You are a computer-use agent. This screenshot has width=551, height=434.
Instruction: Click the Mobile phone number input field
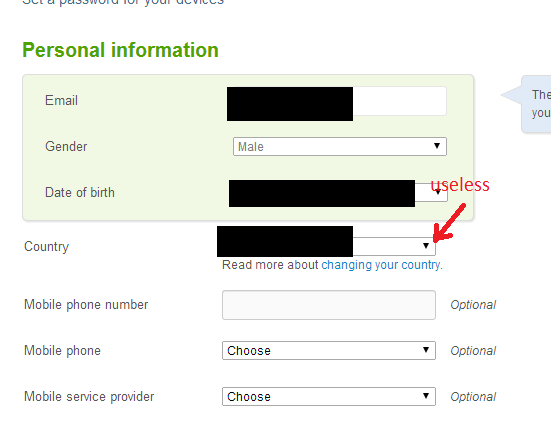tap(329, 305)
